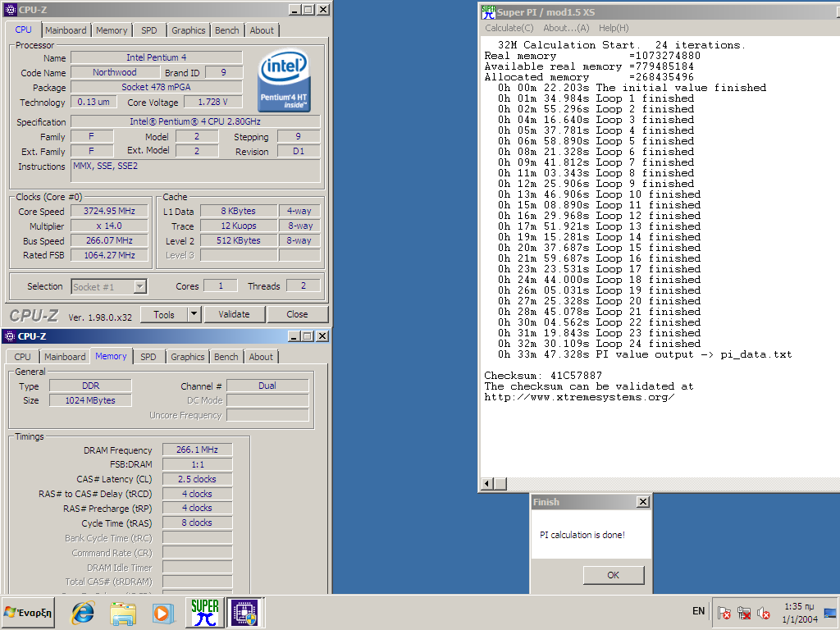Click the Intel Pentium 4 HT logo
The height and width of the screenshot is (630, 840).
[x=284, y=80]
